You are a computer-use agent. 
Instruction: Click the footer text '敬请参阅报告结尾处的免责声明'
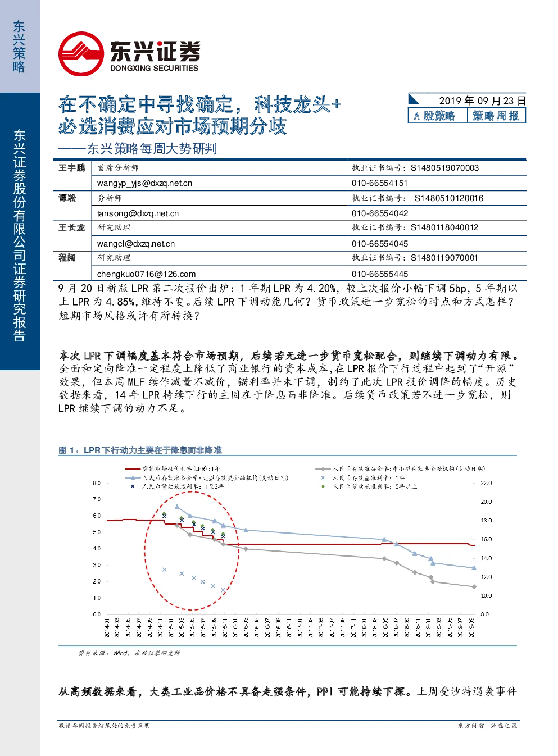click(x=105, y=726)
